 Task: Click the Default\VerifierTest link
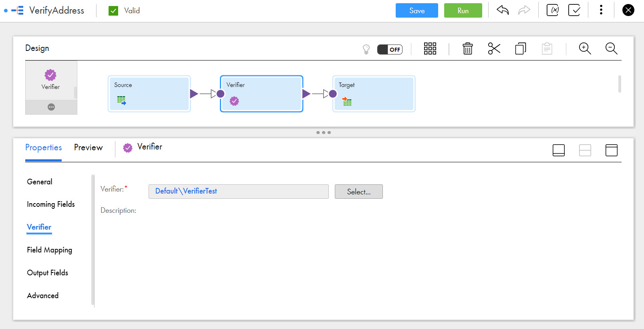click(x=186, y=191)
